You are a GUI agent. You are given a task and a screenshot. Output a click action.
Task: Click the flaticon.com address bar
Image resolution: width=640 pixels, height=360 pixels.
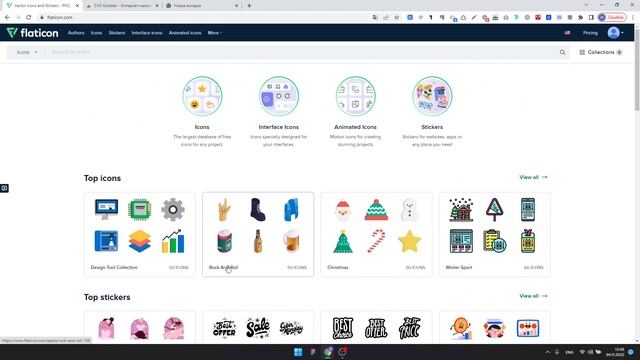[204, 17]
